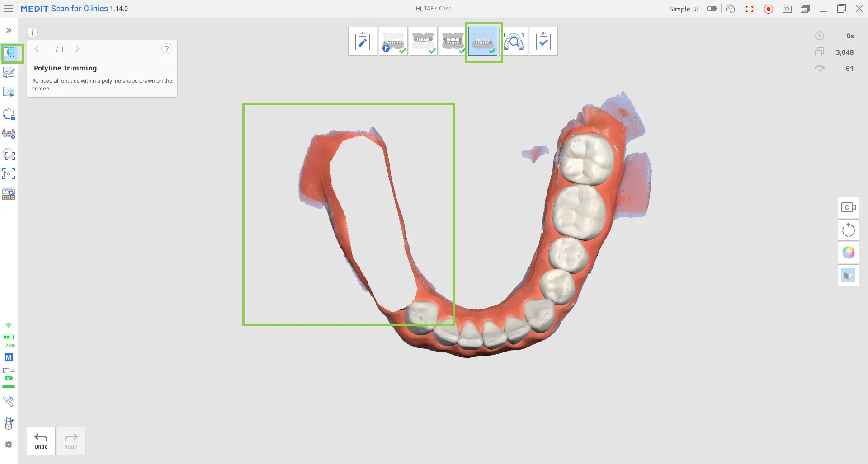The height and width of the screenshot is (464, 868).
Task: Click the HD camera capture tool
Action: 9,173
